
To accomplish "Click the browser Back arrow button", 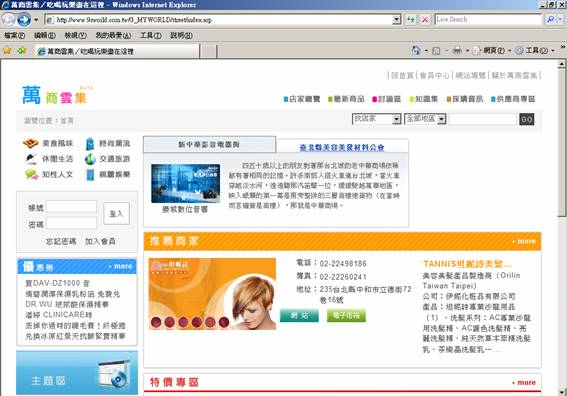I will coord(9,20).
